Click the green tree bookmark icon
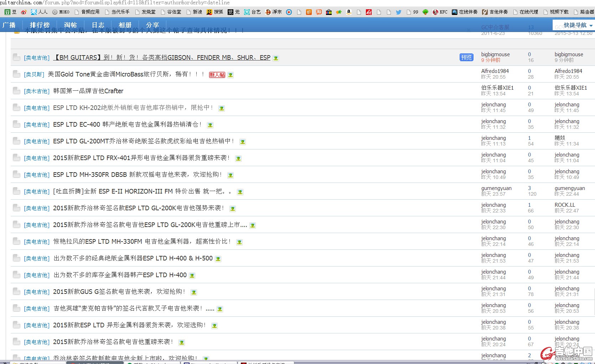The image size is (595, 364). (x=425, y=12)
